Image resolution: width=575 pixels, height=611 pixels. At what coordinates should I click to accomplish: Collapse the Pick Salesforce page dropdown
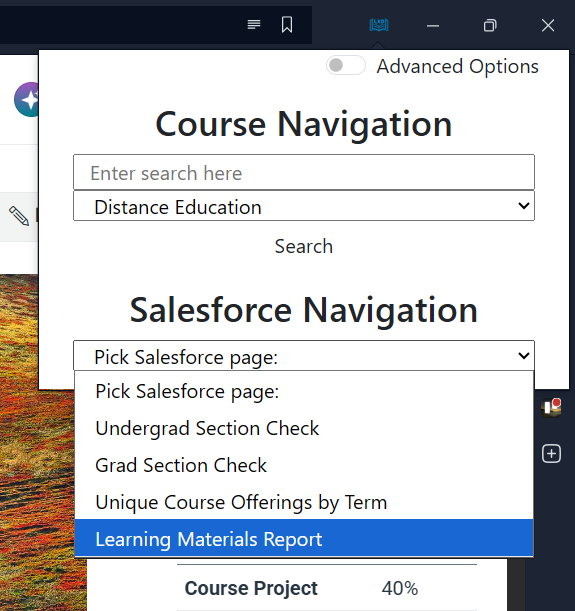[x=304, y=356]
